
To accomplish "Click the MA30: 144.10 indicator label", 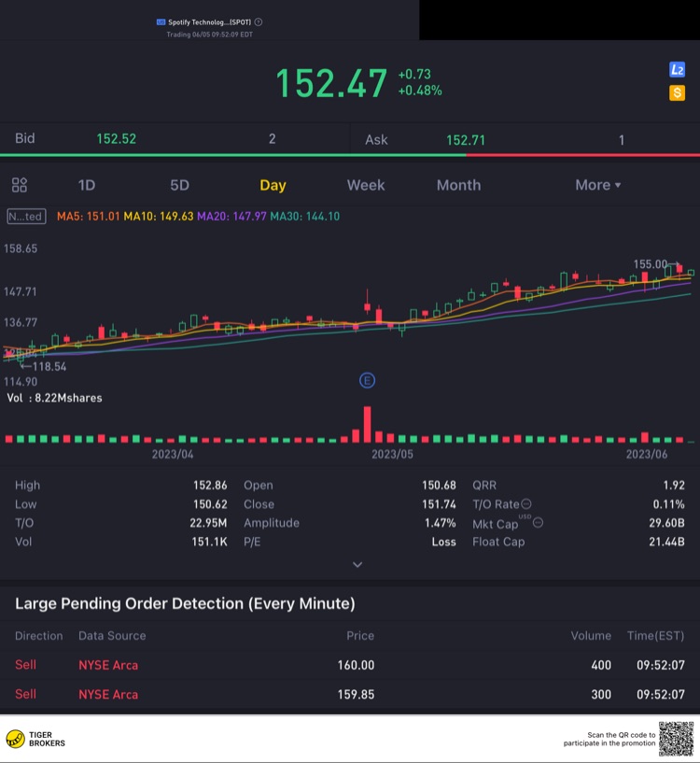I will click(x=305, y=216).
